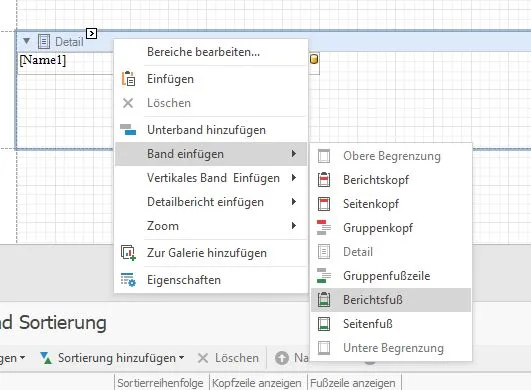Select Seitenfuß menu entry
This screenshot has width=531, height=390.
[391, 324]
